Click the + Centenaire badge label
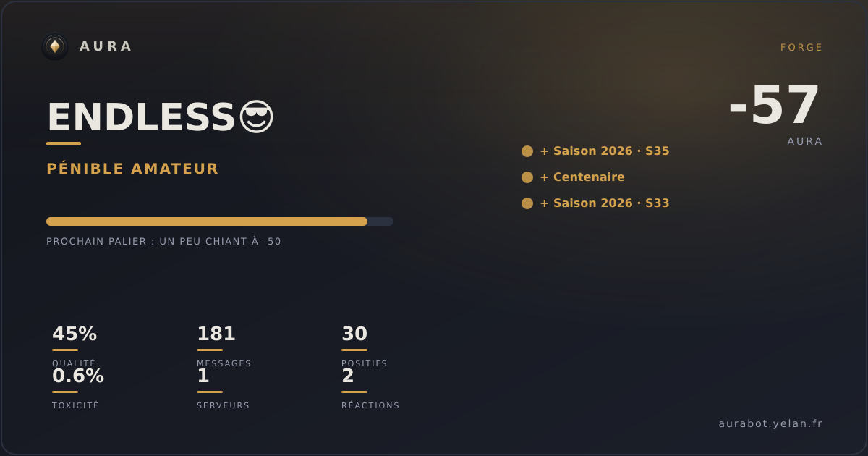Image resolution: width=868 pixels, height=456 pixels. pos(582,177)
